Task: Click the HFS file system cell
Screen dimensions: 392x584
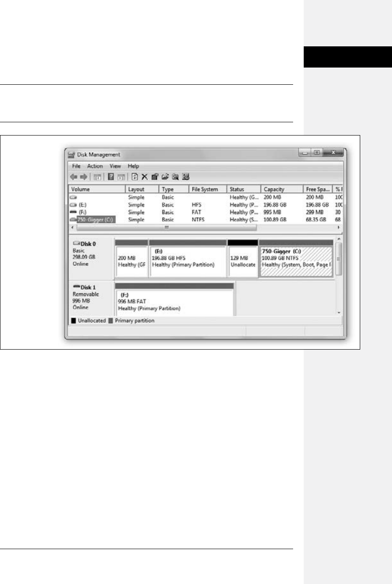Action: click(197, 205)
